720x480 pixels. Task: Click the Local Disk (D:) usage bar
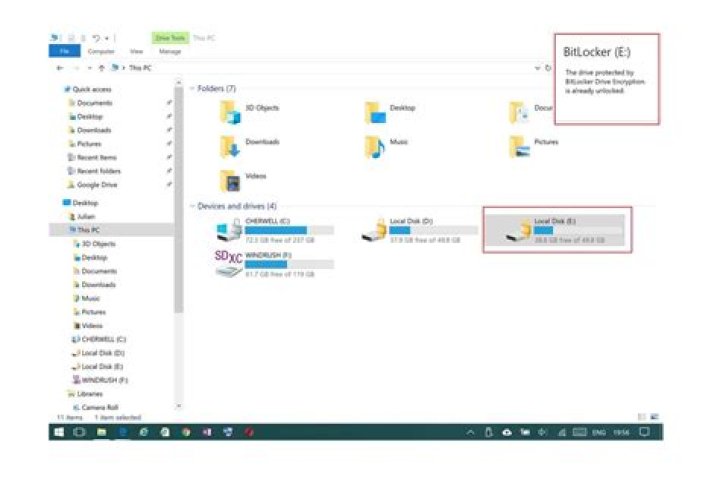coord(433,230)
